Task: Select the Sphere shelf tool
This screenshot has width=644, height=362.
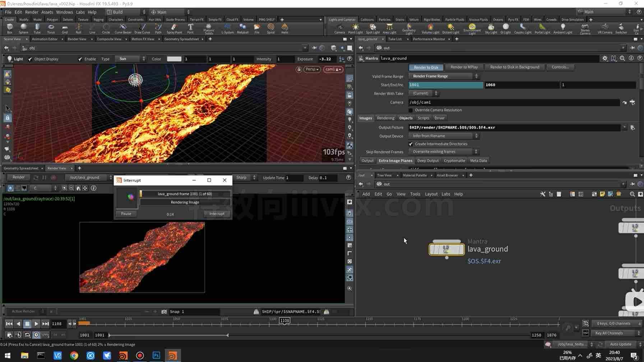Action: (x=23, y=28)
